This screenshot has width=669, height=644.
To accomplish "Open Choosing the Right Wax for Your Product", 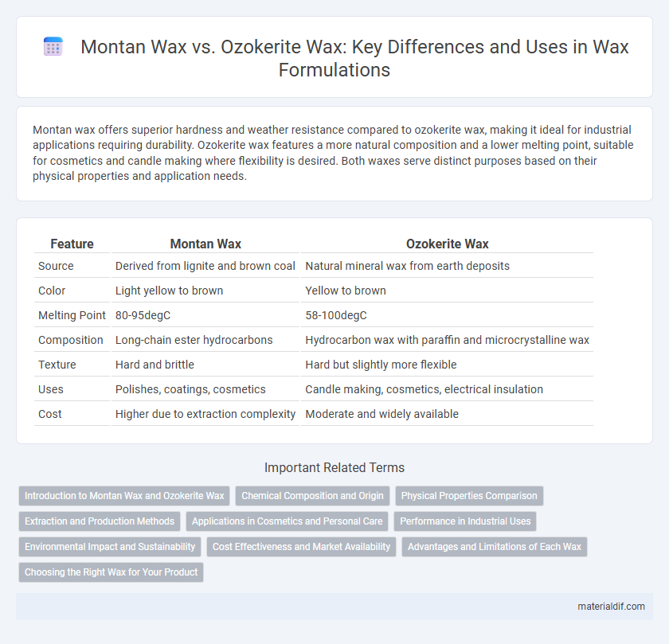I will pyautogui.click(x=111, y=572).
